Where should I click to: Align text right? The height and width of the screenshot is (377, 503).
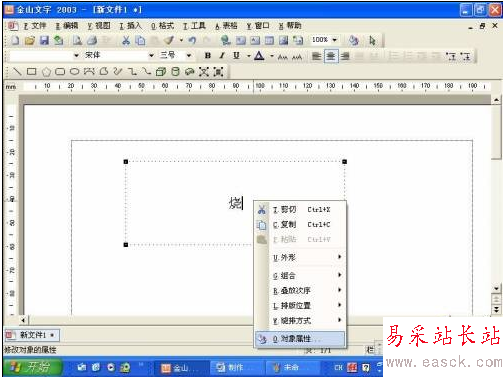[x=345, y=56]
